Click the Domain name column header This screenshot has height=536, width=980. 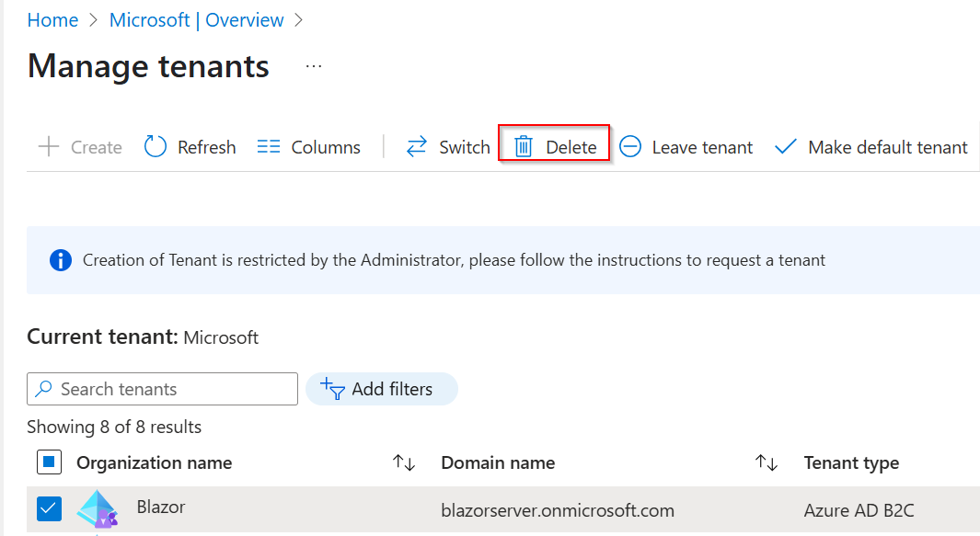(498, 463)
